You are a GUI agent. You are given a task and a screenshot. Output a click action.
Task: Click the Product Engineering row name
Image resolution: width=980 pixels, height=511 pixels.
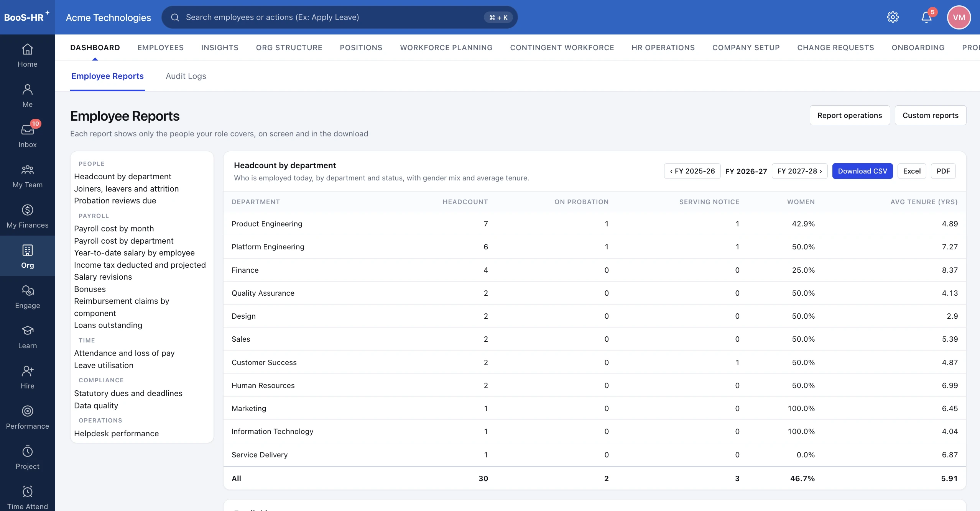tap(267, 224)
